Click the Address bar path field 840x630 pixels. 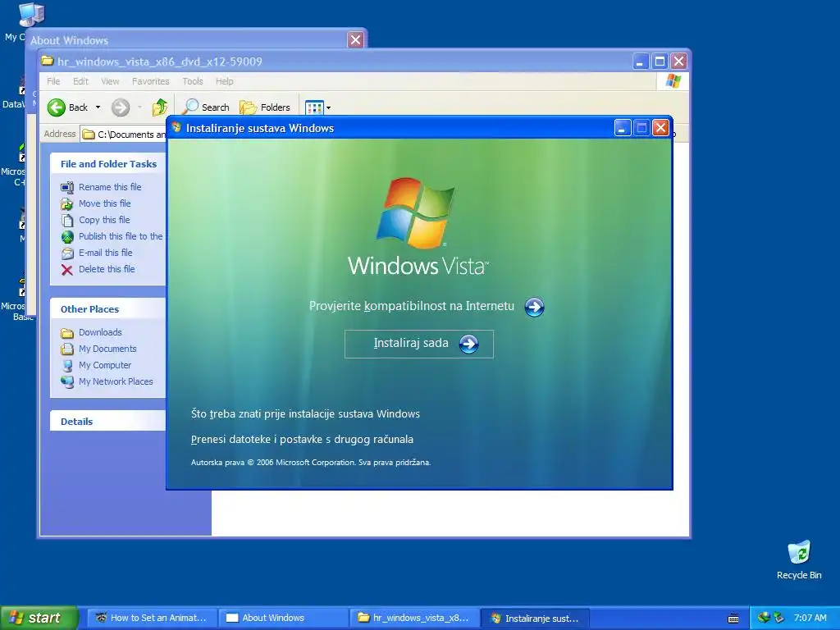point(123,134)
